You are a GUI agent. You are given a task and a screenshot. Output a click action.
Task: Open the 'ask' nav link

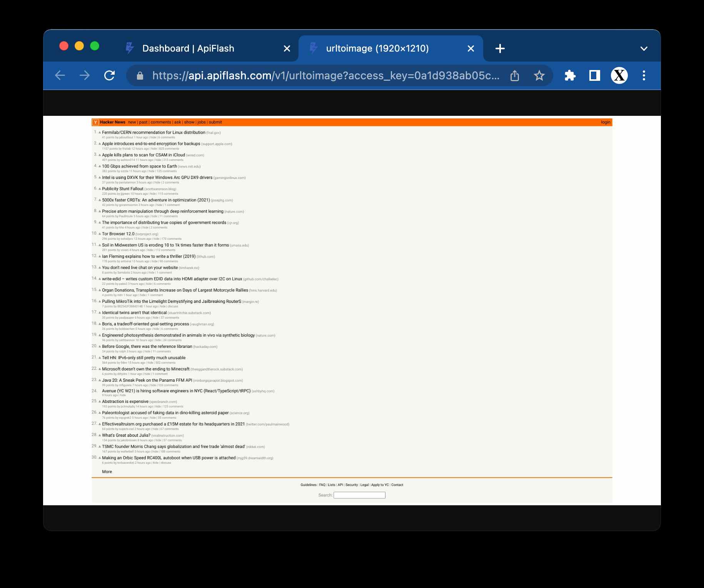click(177, 122)
